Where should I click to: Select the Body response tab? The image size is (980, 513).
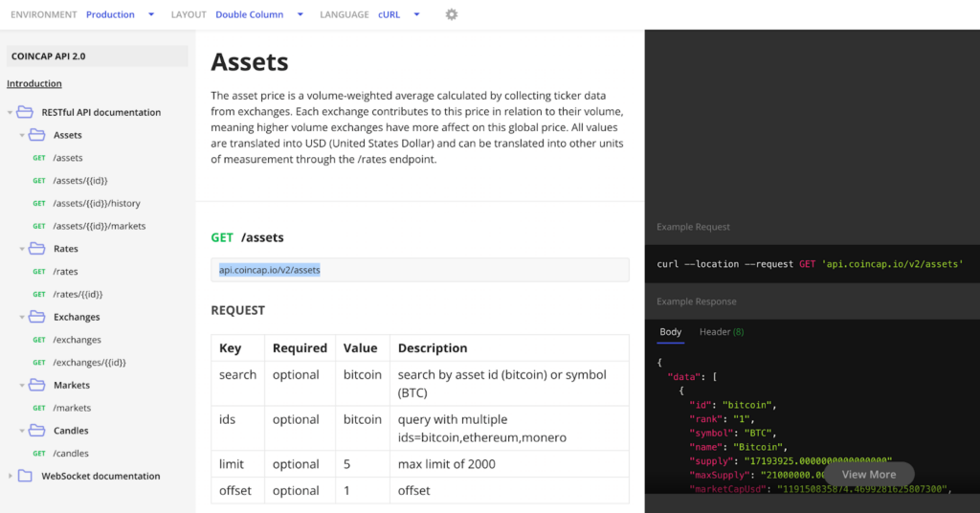click(670, 332)
